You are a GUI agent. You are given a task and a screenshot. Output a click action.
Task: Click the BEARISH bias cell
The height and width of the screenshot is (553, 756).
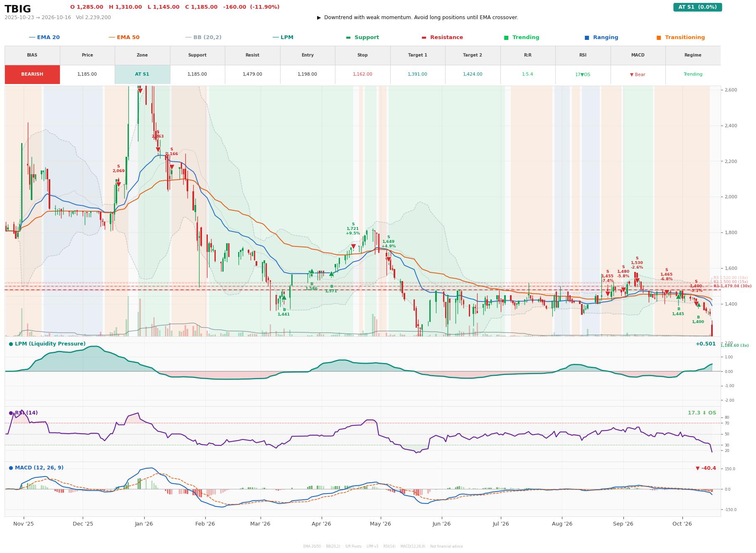[x=32, y=74]
